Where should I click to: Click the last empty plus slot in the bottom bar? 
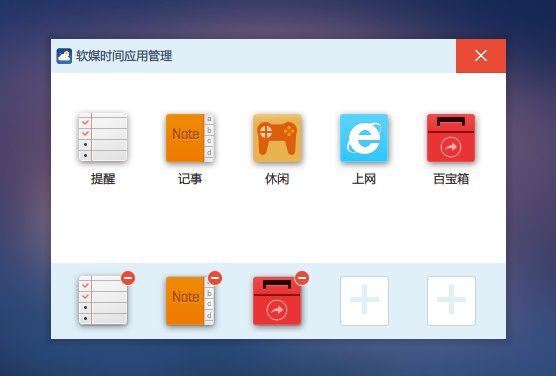pos(451,301)
